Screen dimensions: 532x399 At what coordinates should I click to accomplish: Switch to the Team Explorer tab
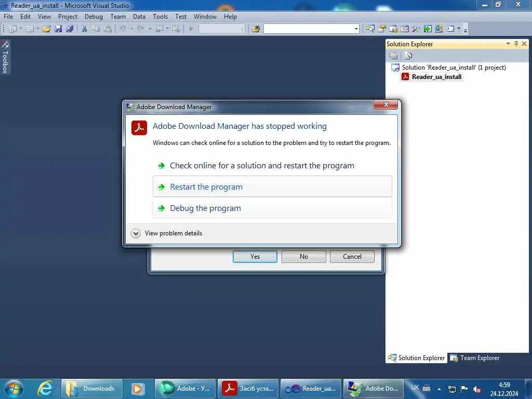coord(475,358)
